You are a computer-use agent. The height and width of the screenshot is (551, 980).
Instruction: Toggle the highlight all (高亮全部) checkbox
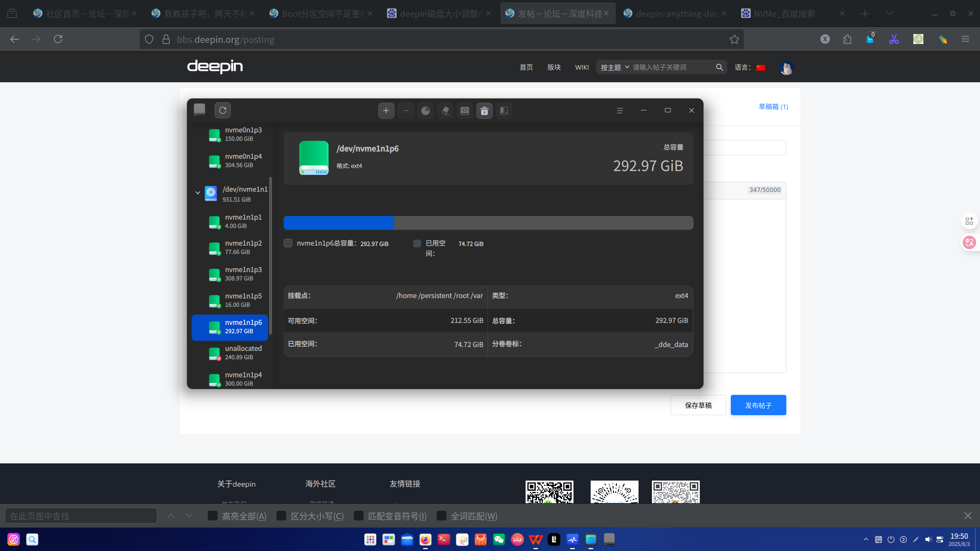212,516
